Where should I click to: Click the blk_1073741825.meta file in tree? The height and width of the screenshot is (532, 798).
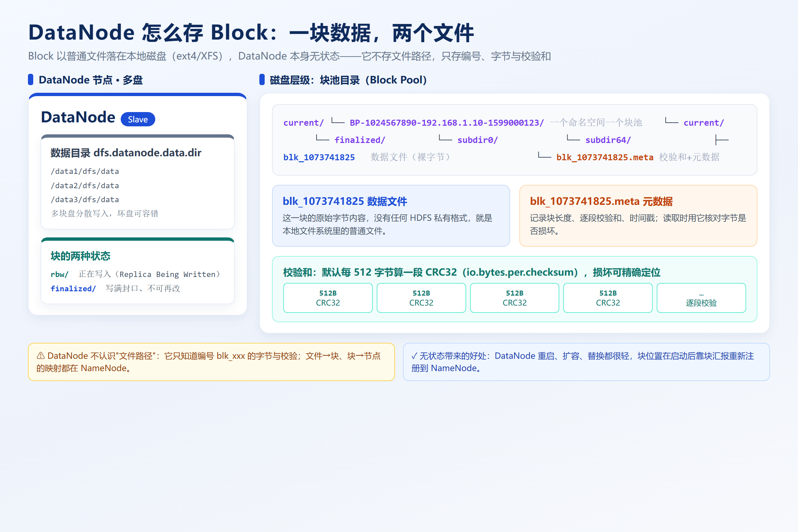point(604,157)
